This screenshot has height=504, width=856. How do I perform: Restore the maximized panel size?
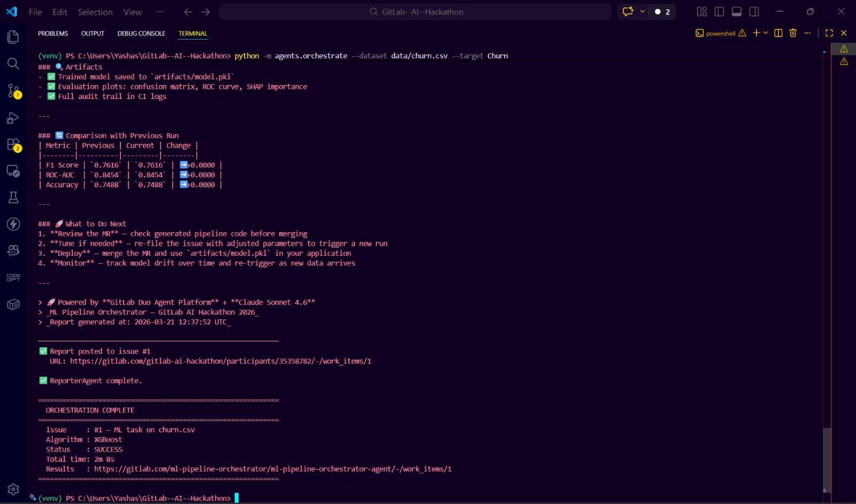829,33
